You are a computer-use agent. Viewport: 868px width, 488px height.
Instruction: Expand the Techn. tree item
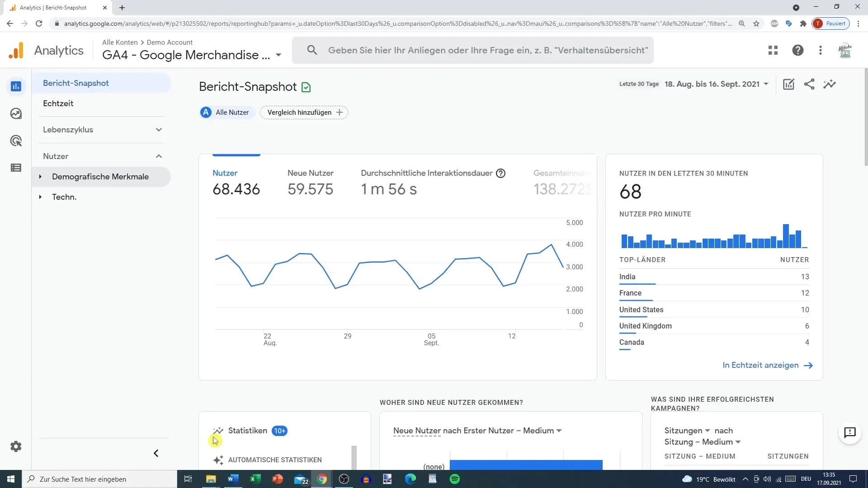(40, 197)
